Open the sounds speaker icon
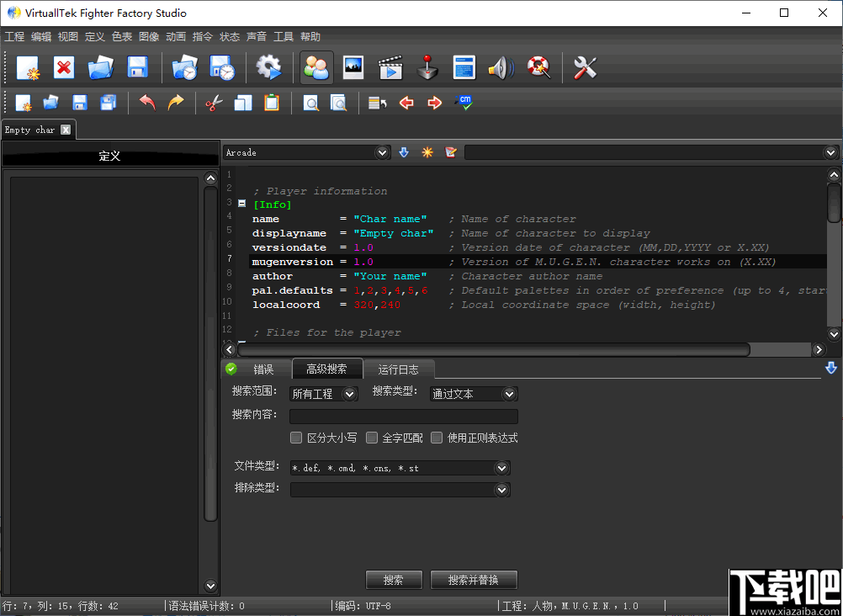The image size is (843, 616). [x=501, y=68]
